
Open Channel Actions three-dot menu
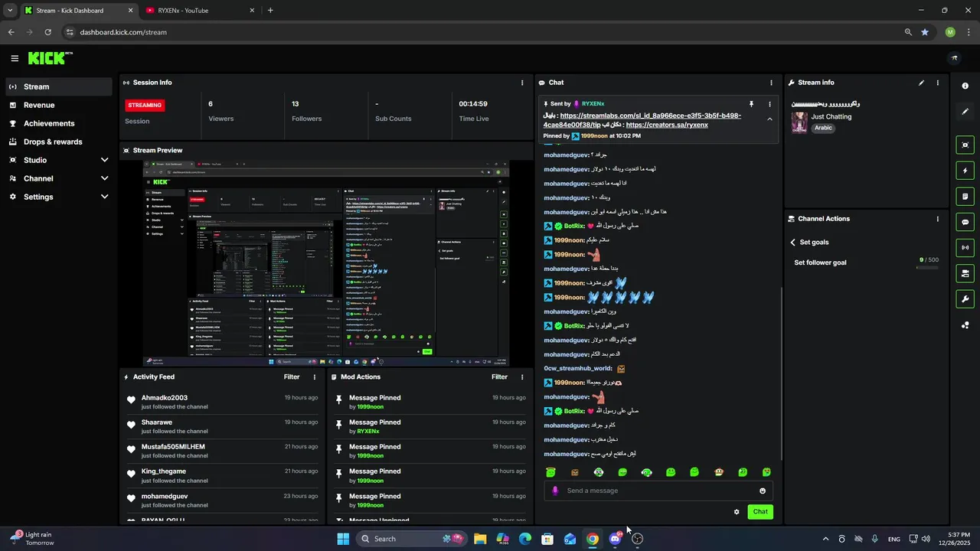[937, 219]
